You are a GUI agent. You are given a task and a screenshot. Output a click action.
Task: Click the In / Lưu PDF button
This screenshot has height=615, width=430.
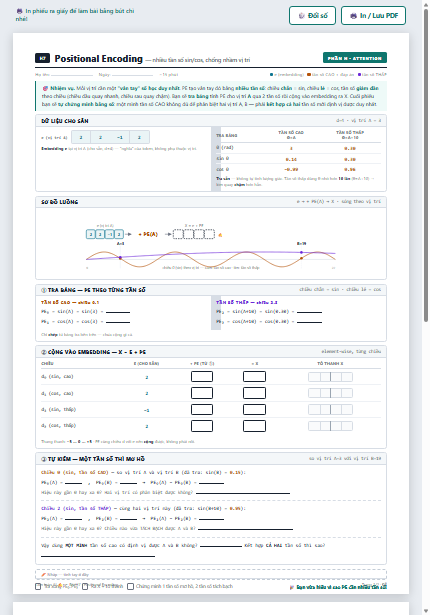tap(374, 16)
